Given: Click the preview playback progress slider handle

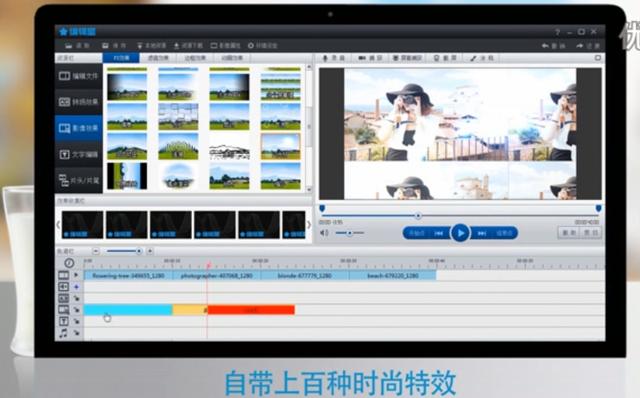Looking at the screenshot, I should click(418, 216).
